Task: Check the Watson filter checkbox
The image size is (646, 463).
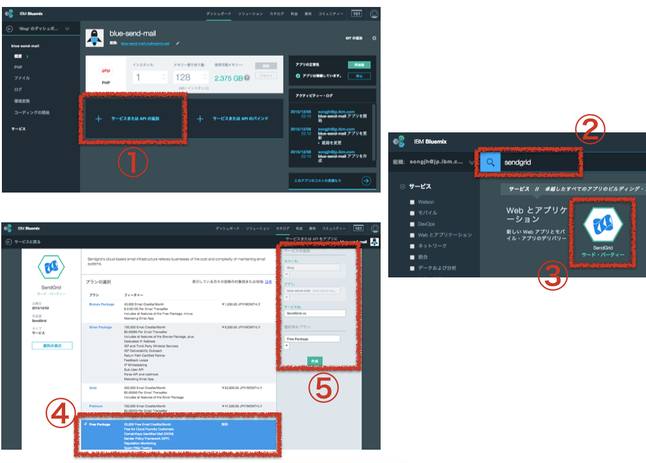Action: [x=412, y=202]
